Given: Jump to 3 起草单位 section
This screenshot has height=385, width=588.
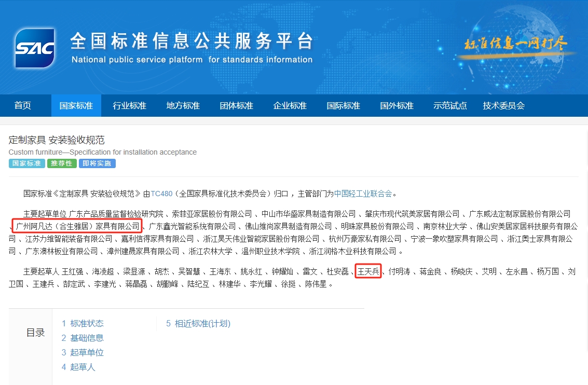Looking at the screenshot, I should coord(83,352).
